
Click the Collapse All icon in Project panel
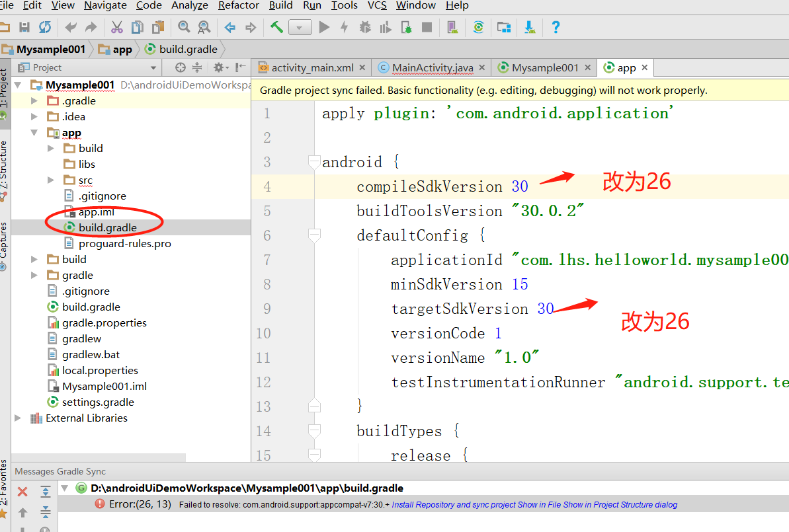tap(197, 67)
